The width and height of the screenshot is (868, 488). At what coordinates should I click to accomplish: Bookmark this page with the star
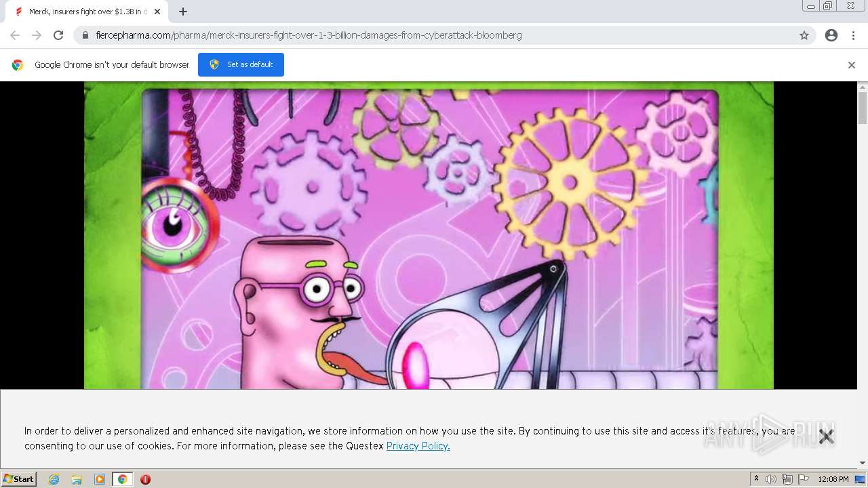click(804, 35)
